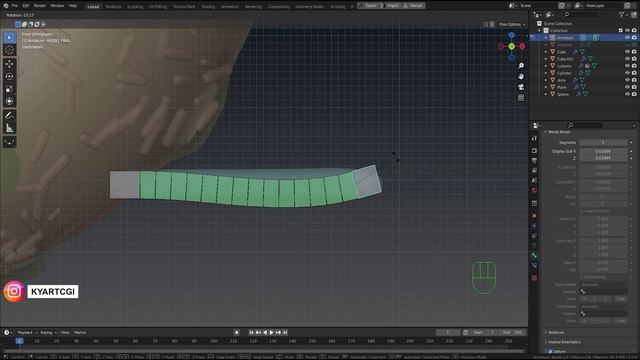Viewport: 640px width, 360px height.
Task: Click the blue Z axis on navigation gizmo
Action: tap(511, 36)
